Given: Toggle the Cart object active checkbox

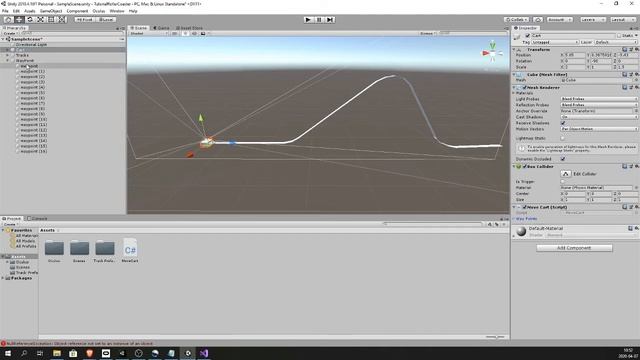Looking at the screenshot, I should [x=527, y=36].
